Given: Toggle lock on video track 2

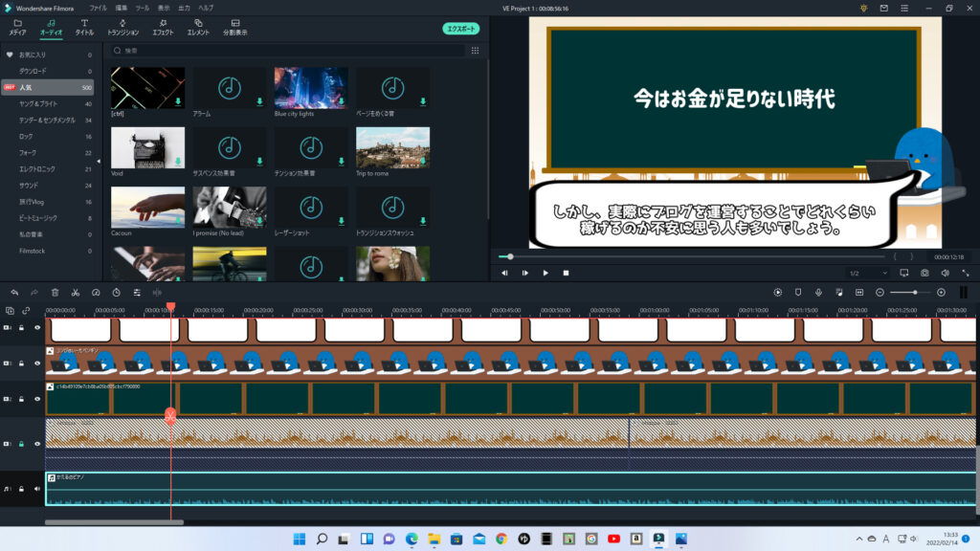Looking at the screenshot, I should pyautogui.click(x=22, y=399).
